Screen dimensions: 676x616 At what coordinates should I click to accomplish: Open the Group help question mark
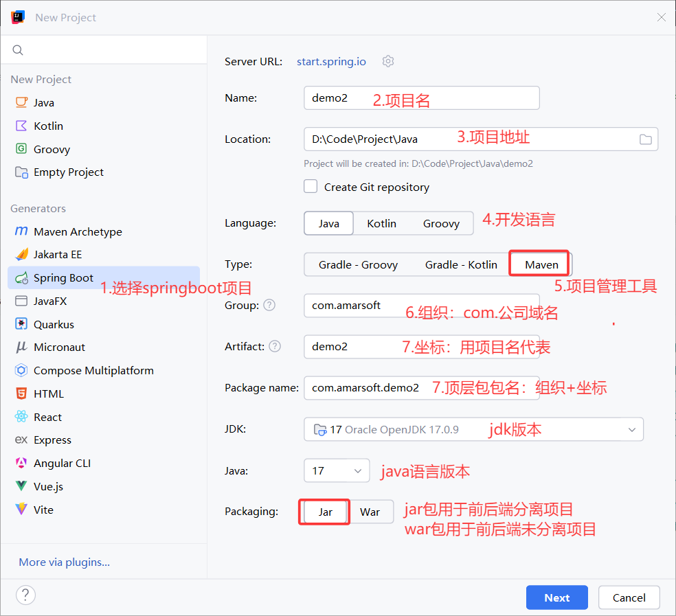point(269,305)
